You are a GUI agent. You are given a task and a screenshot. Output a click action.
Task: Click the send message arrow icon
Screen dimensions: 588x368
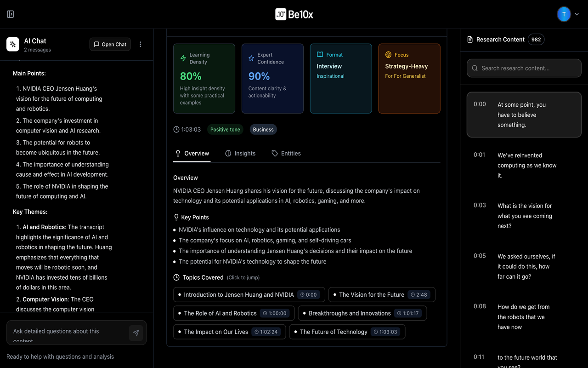136,333
